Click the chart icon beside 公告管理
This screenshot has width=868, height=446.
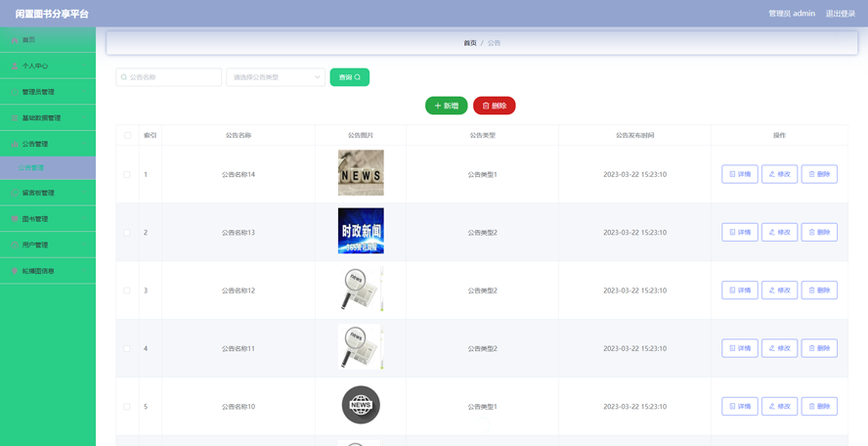15,144
